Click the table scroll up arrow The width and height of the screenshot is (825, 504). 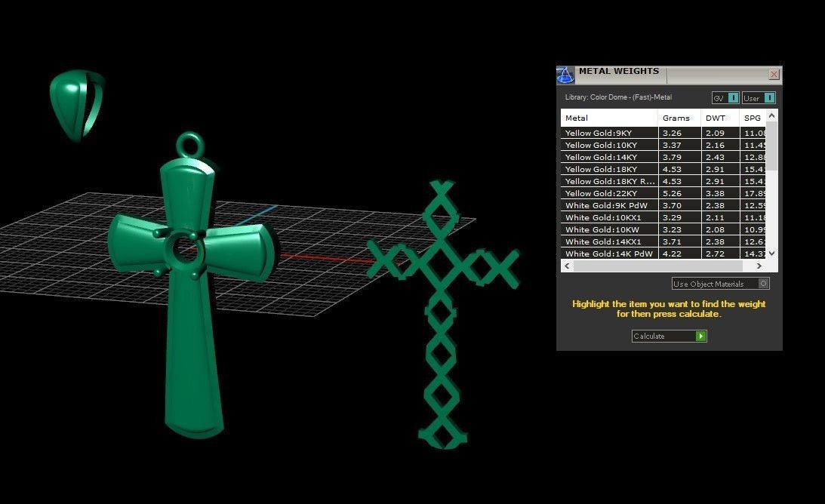[x=772, y=115]
